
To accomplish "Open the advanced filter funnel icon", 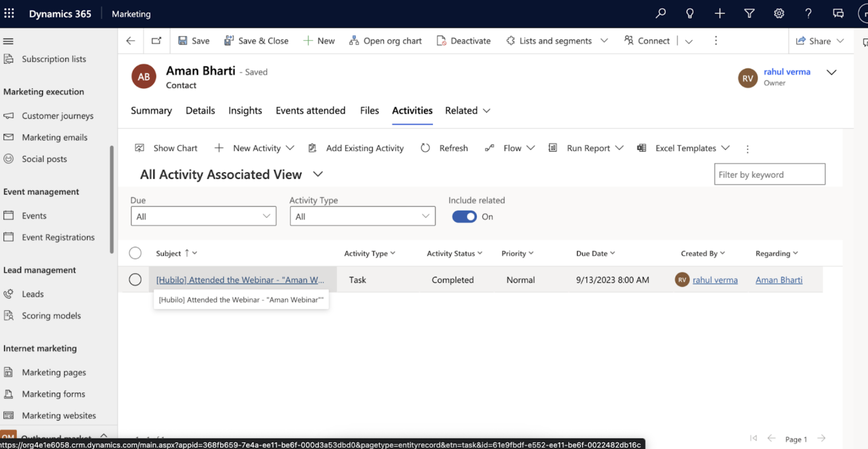I will tap(749, 14).
